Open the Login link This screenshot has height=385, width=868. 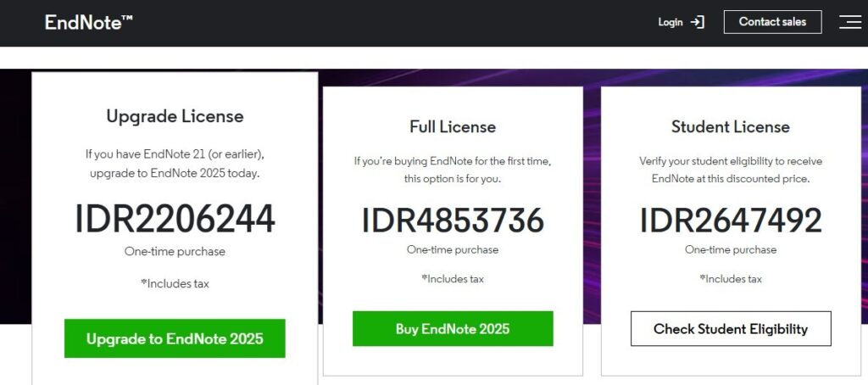coord(670,22)
